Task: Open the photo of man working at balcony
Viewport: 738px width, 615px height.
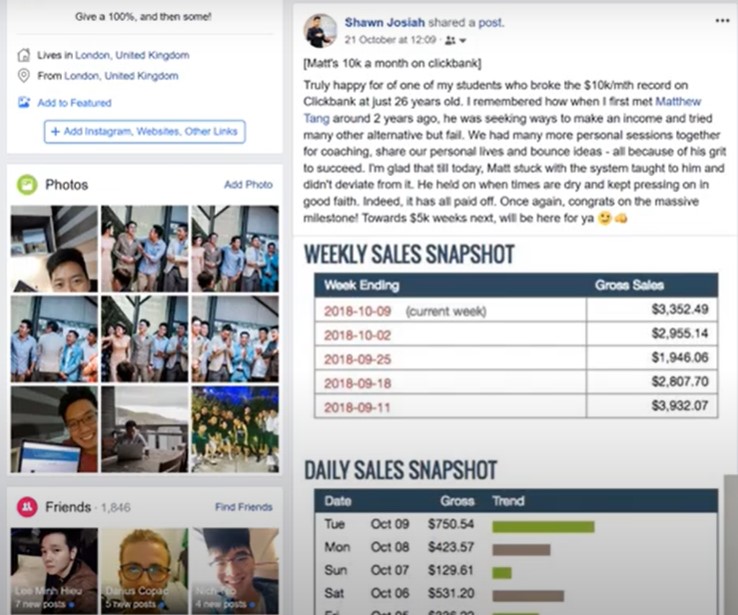Action: coord(144,429)
